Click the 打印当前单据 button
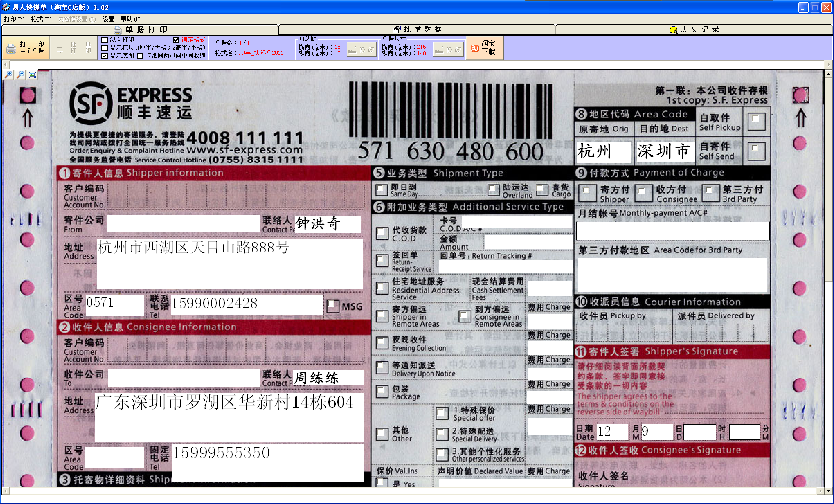The height and width of the screenshot is (504, 834). 25,47
